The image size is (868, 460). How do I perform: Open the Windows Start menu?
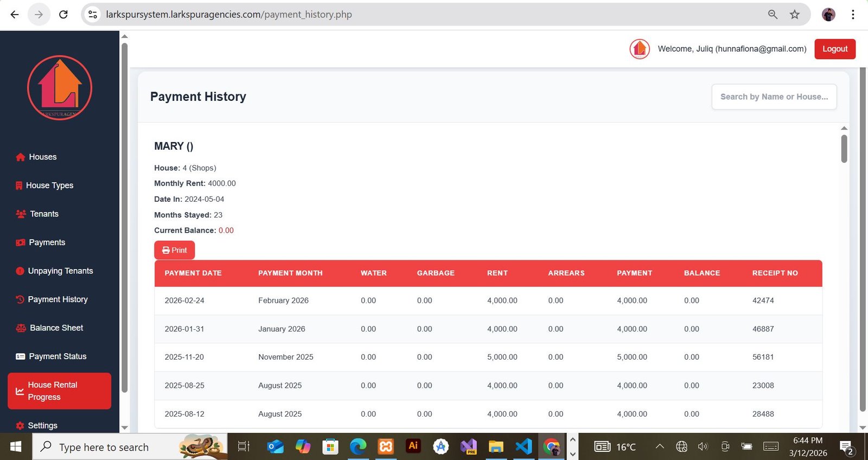click(16, 446)
